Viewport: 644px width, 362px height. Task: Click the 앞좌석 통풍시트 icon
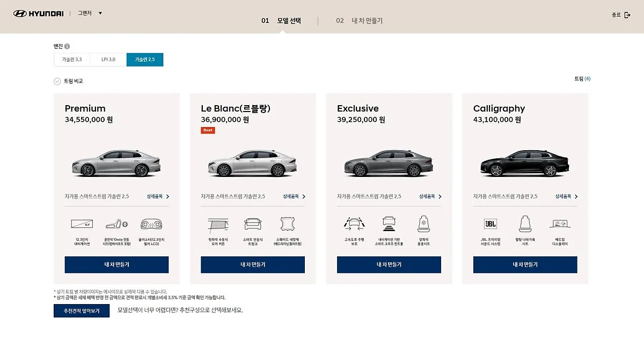[424, 224]
